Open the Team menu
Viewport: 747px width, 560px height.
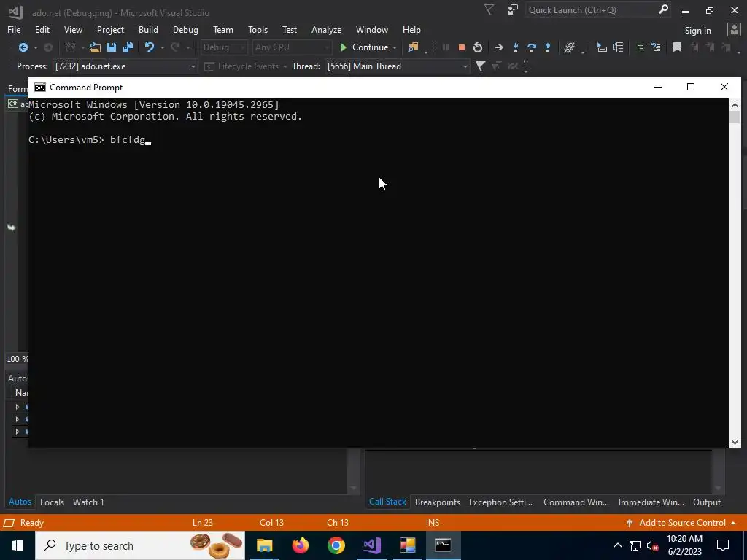point(223,29)
